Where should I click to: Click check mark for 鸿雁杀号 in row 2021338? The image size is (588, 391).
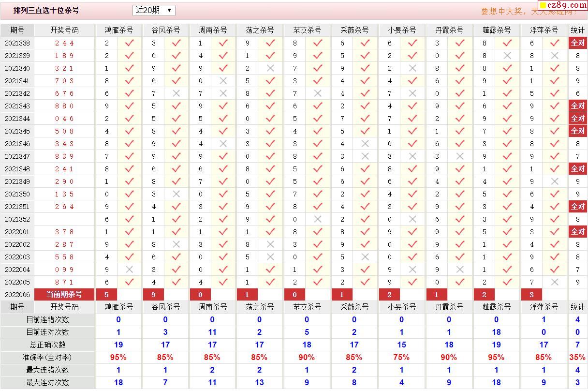coord(129,43)
